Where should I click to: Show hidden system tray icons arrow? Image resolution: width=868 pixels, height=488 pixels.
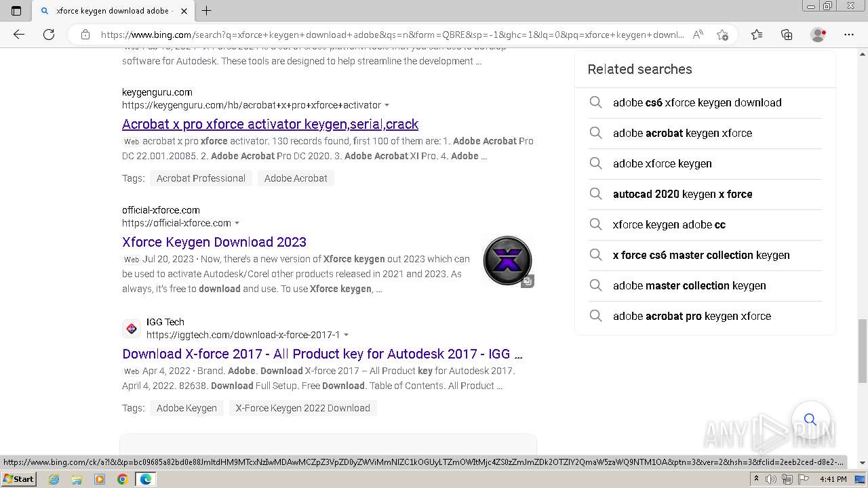[x=755, y=479]
